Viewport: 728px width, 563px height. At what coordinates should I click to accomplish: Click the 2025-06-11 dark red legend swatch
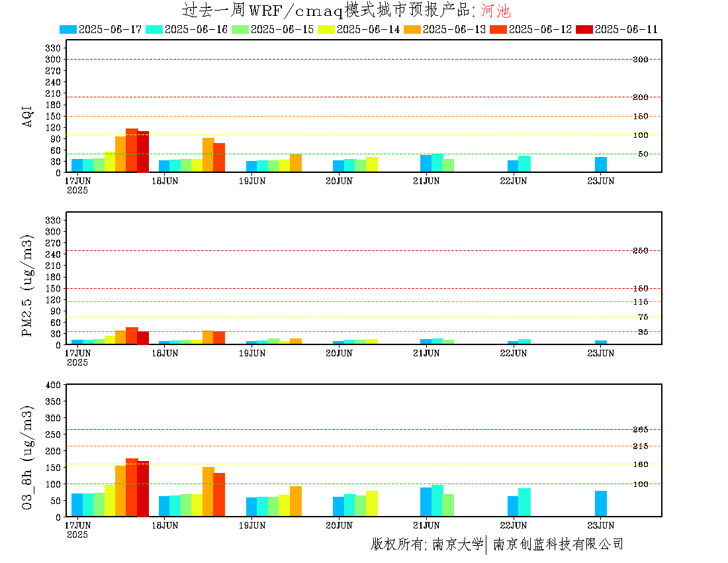(584, 29)
